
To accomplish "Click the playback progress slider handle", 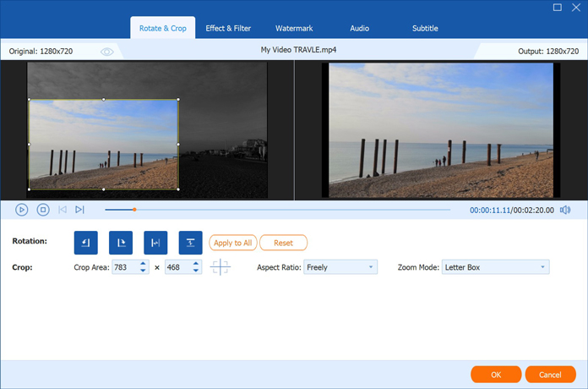I will click(x=133, y=210).
